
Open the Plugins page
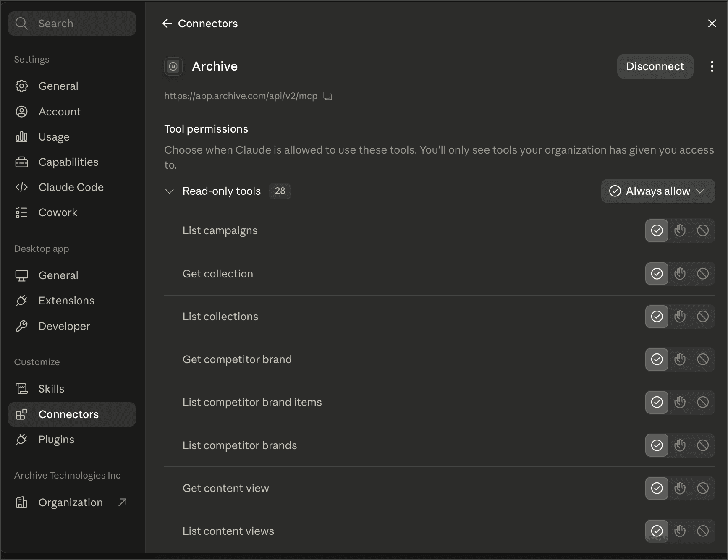tap(72, 440)
